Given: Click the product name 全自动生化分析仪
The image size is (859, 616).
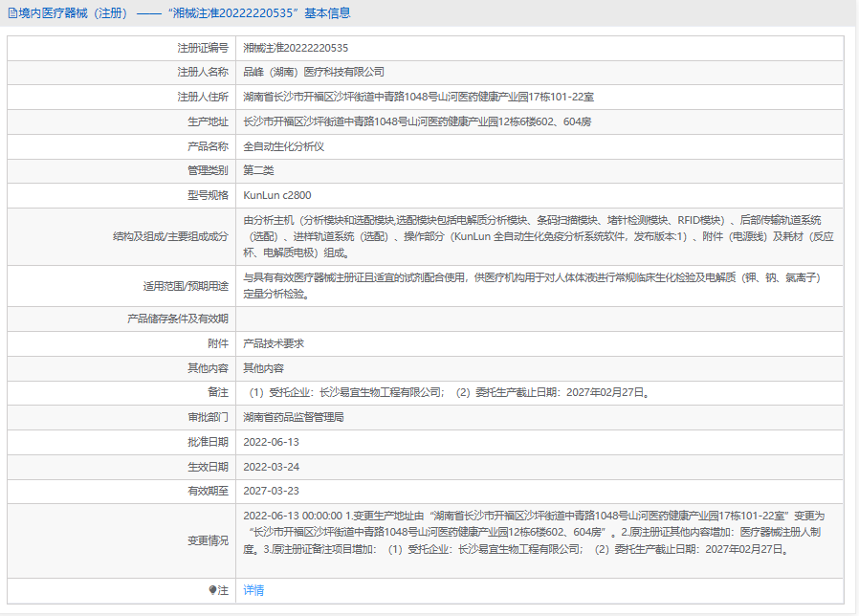Looking at the screenshot, I should [284, 146].
